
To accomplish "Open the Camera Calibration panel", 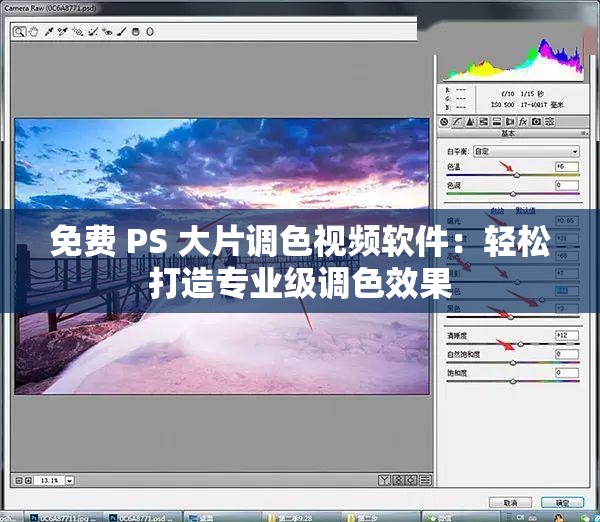I will pos(536,122).
